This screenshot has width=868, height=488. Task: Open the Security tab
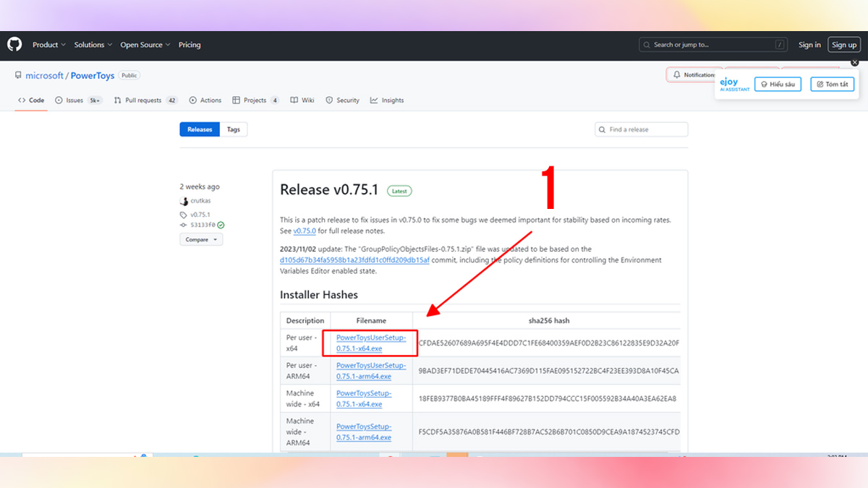pyautogui.click(x=342, y=100)
